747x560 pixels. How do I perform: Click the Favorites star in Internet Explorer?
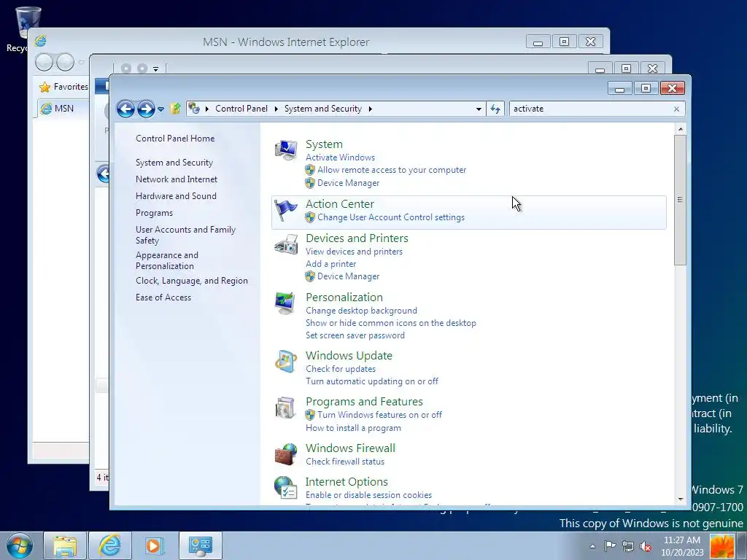point(45,87)
